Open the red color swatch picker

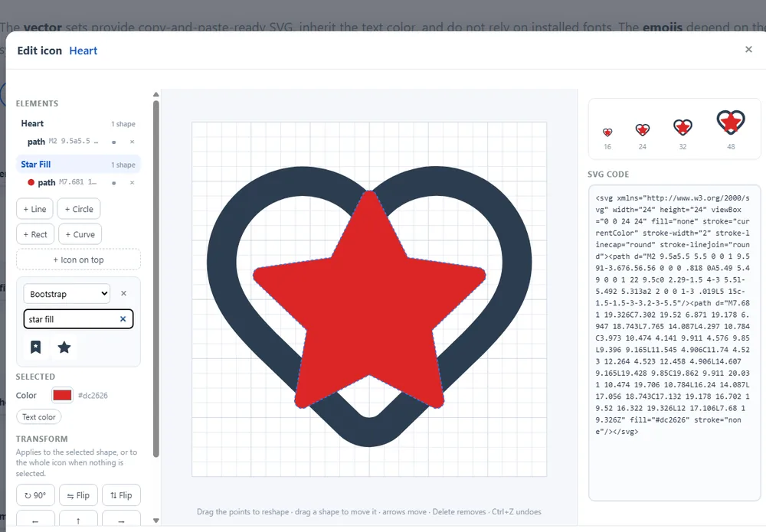pos(62,395)
